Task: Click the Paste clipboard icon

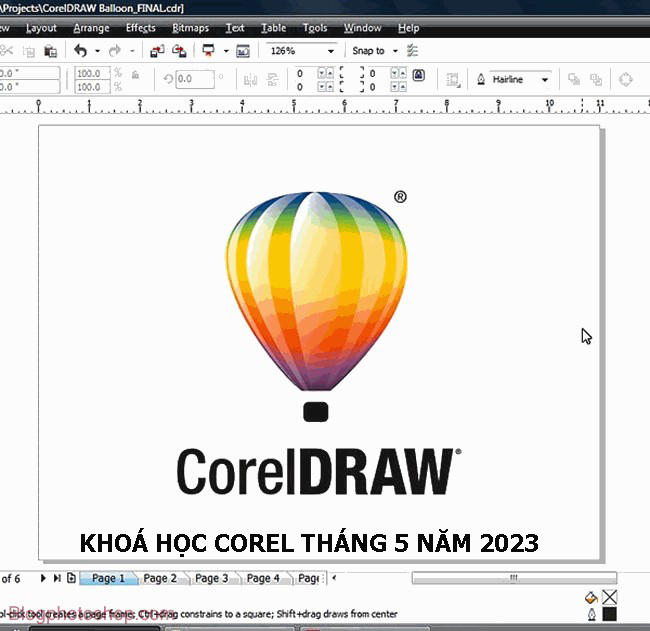Action: point(51,51)
